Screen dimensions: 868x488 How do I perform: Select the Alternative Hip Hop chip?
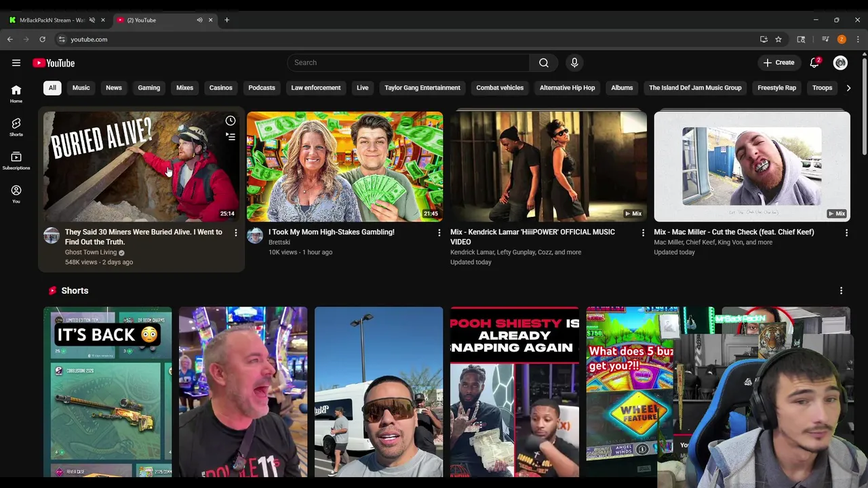pos(567,87)
